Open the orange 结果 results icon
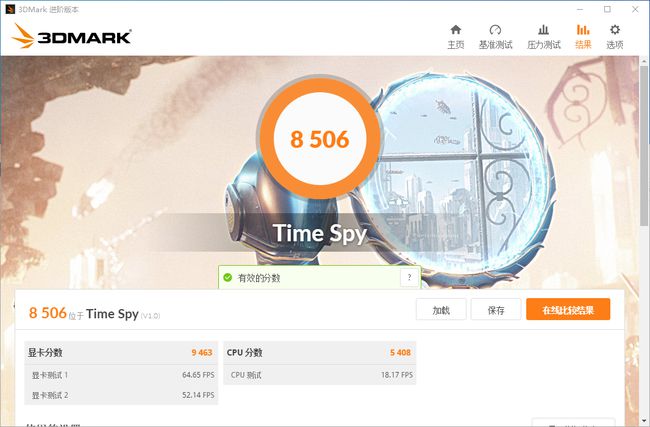The image size is (650, 427). [583, 30]
